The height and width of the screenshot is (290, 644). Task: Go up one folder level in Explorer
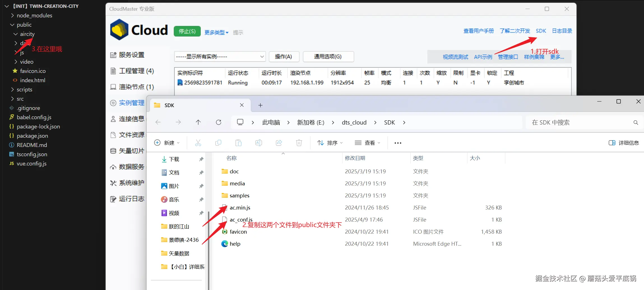(198, 122)
